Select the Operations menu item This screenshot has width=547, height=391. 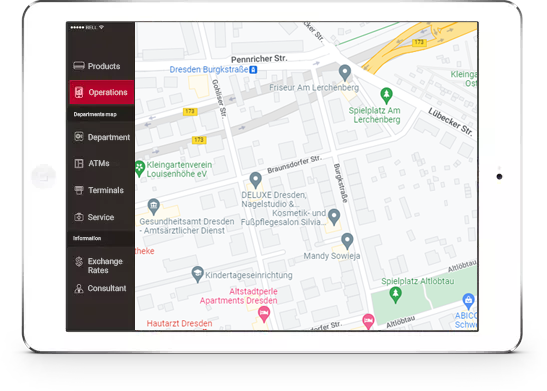click(x=102, y=92)
